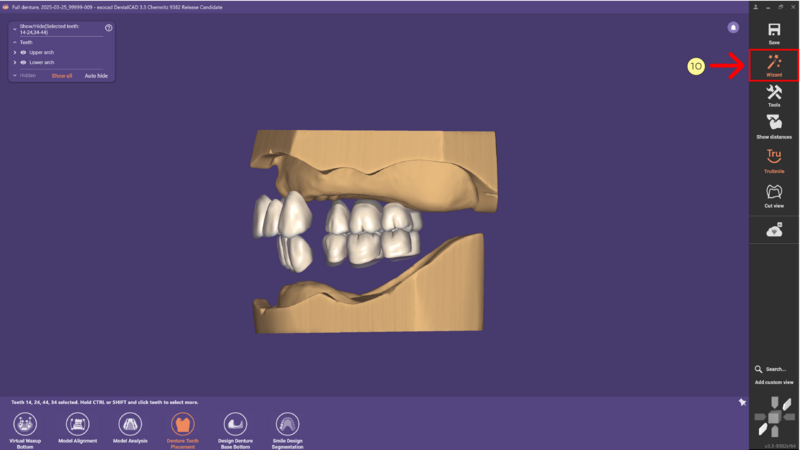Activate the TruSmile rendering icon
This screenshot has width=800, height=450.
click(774, 156)
